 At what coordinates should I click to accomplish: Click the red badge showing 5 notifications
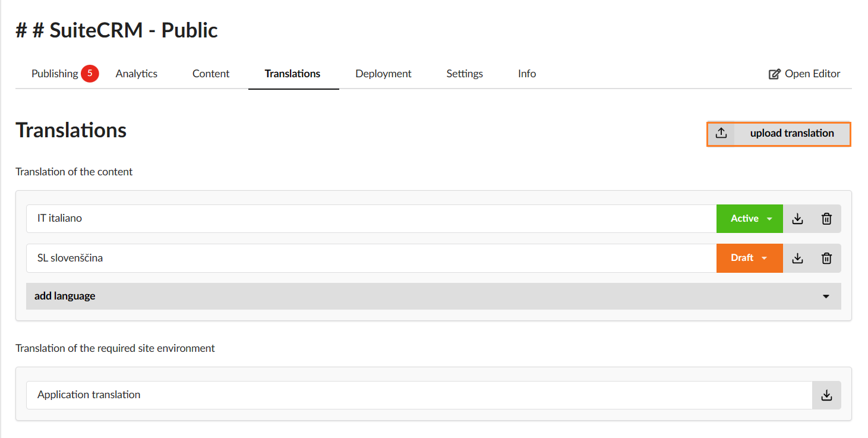(90, 74)
